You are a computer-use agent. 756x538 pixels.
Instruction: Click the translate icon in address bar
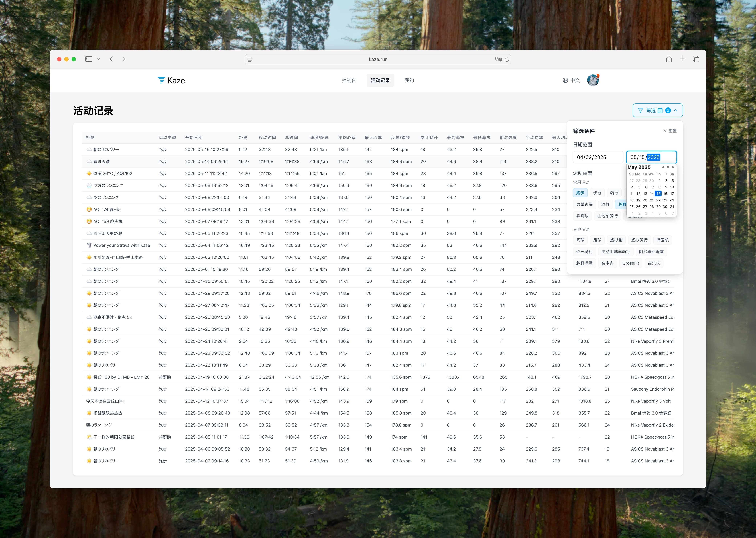499,59
